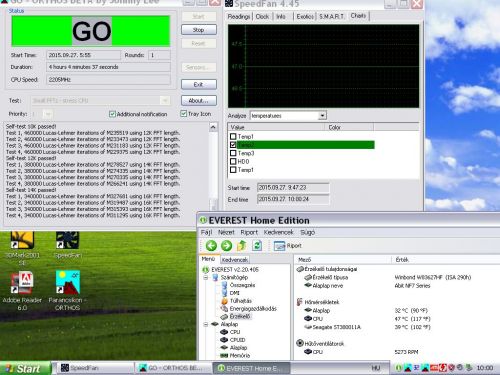
Task: Switch to SpeedFan Exotics tab
Action: coord(305,16)
